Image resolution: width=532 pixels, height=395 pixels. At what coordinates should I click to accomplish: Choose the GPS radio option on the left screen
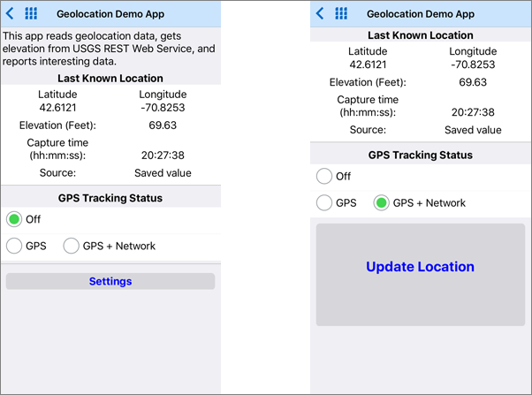[x=14, y=246]
